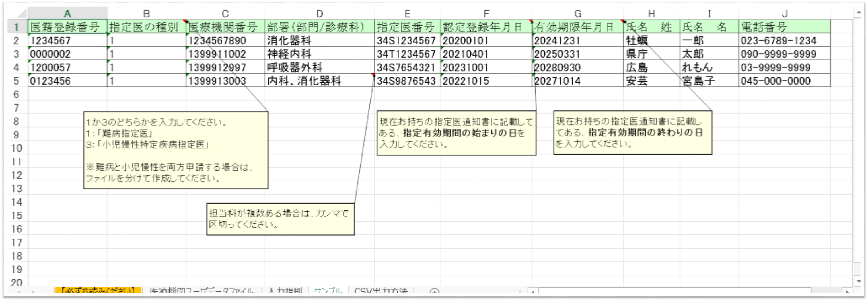The image size is (868, 301).
Task: Open the CSV出力方法 sheet tab
Action: click(x=381, y=290)
